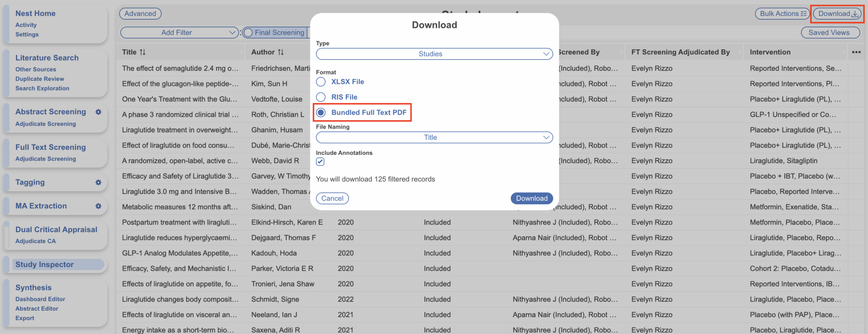Open the Add Filter dropdown
The width and height of the screenshot is (868, 334).
pos(179,33)
